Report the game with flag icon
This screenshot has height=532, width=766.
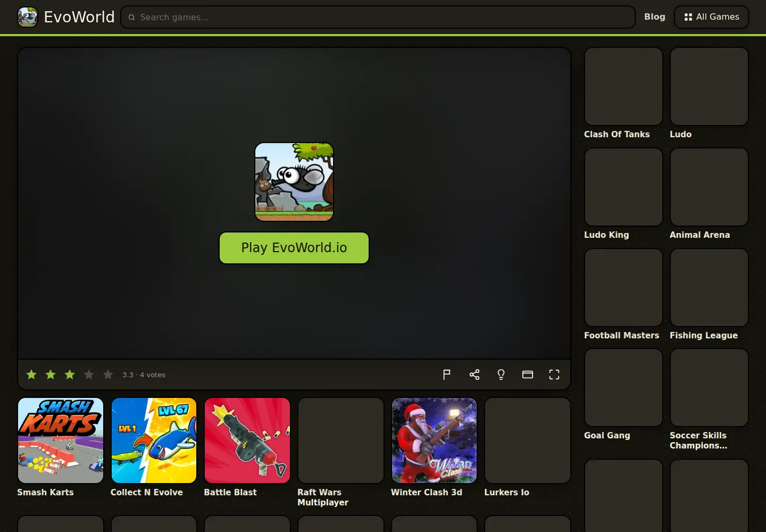(447, 375)
